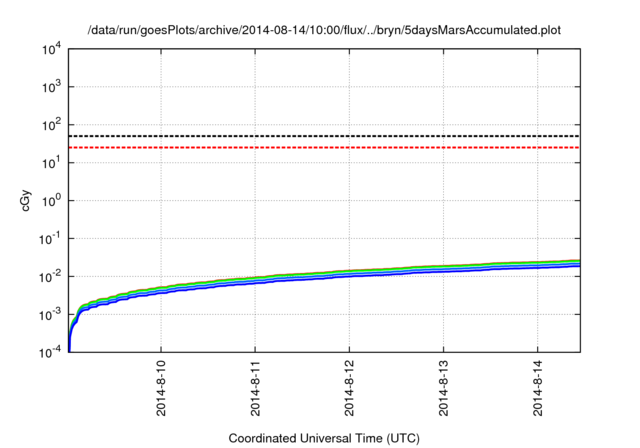Click the 2014-8-10 date tick label
The width and height of the screenshot is (640, 448).
(161, 388)
